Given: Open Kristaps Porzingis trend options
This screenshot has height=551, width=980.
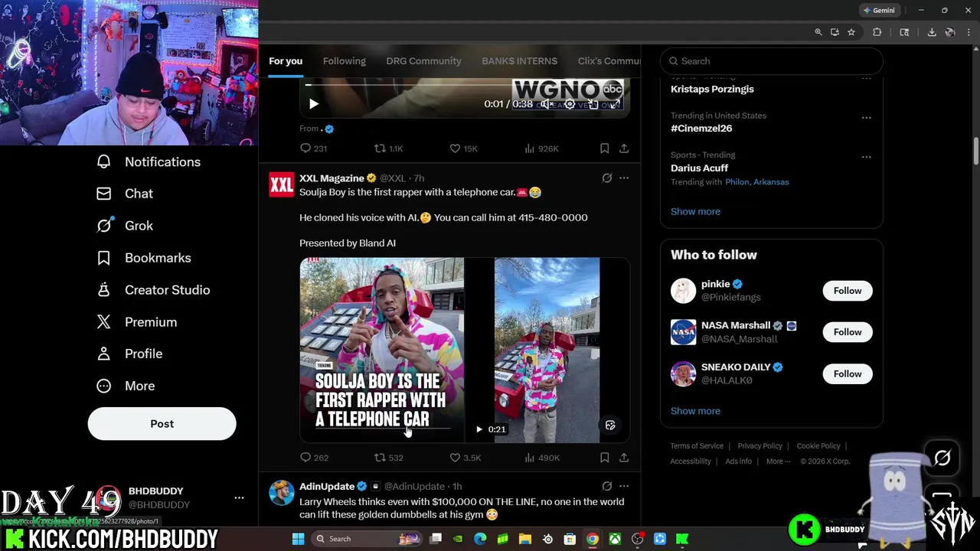Looking at the screenshot, I should point(866,78).
